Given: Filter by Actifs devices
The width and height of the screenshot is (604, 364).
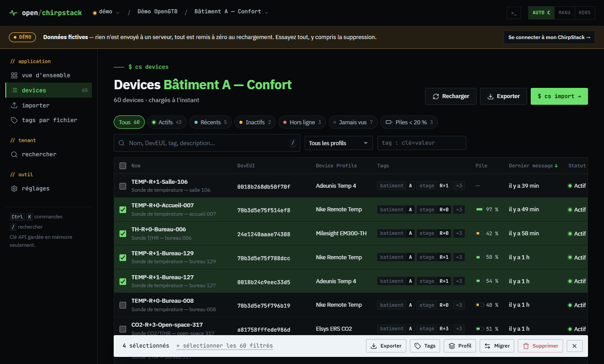Looking at the screenshot, I should point(167,122).
